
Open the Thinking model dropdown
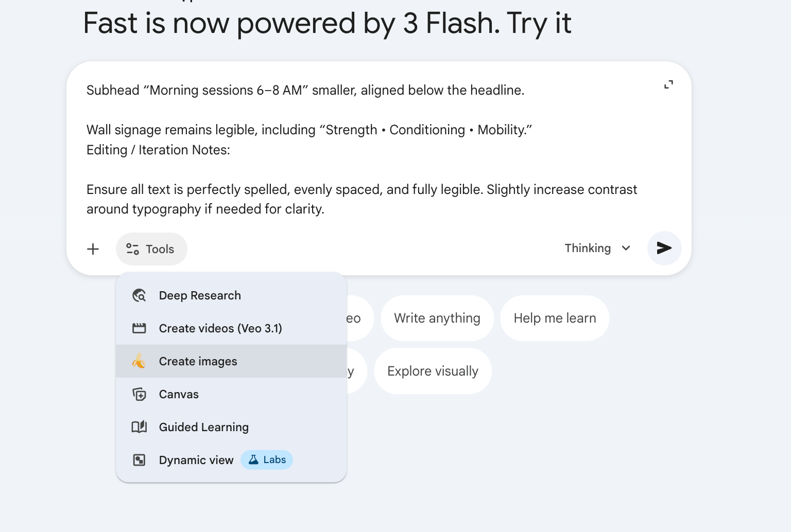tap(597, 248)
